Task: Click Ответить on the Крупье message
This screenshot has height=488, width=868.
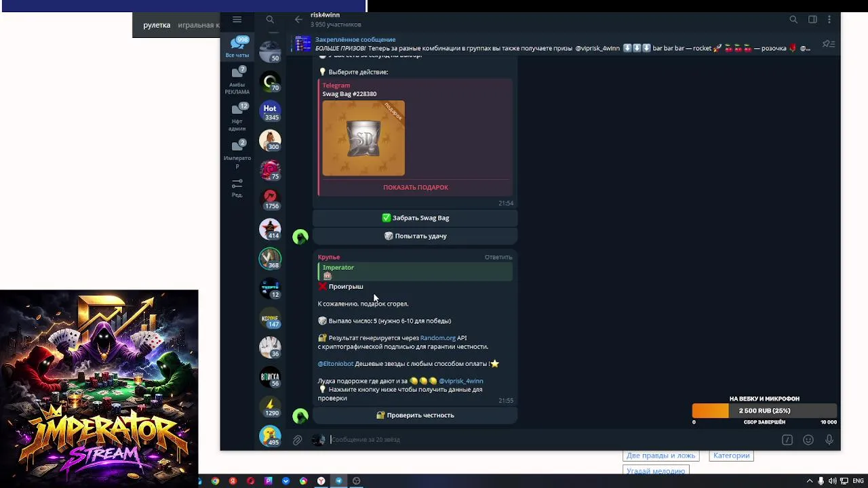Action: (498, 258)
